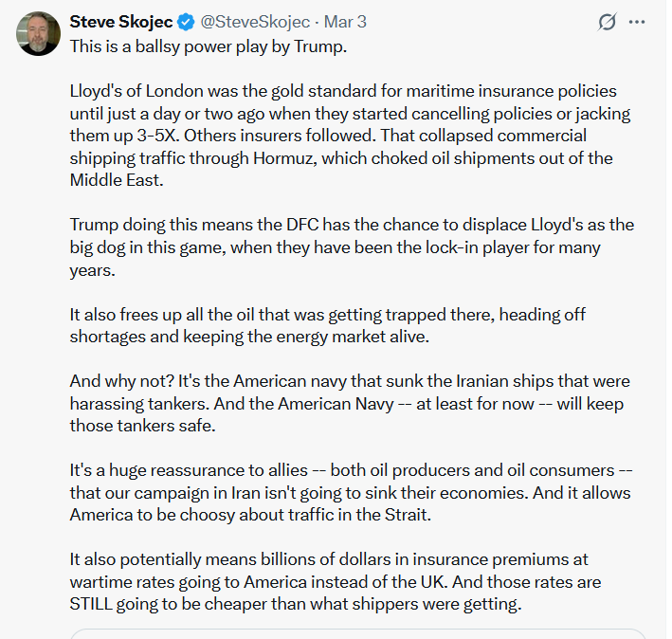This screenshot has height=639, width=672.
Task: Click the word 'STILL' in the last paragraph
Action: tap(94, 603)
